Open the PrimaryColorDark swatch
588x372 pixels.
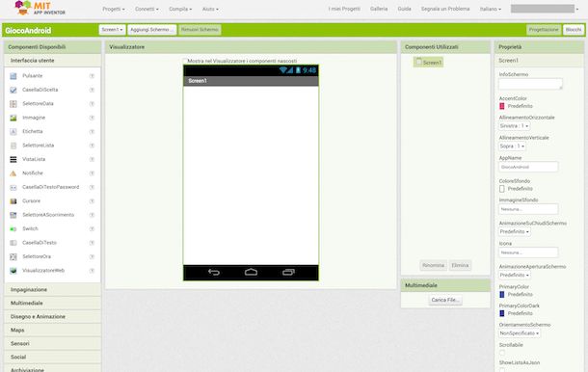tap(502, 313)
